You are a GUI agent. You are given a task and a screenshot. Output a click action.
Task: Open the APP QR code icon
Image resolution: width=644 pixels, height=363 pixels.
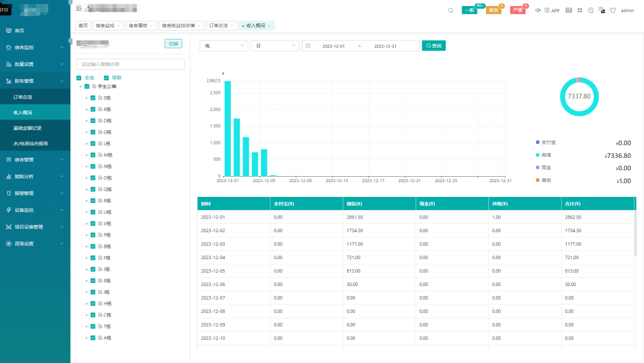click(547, 10)
